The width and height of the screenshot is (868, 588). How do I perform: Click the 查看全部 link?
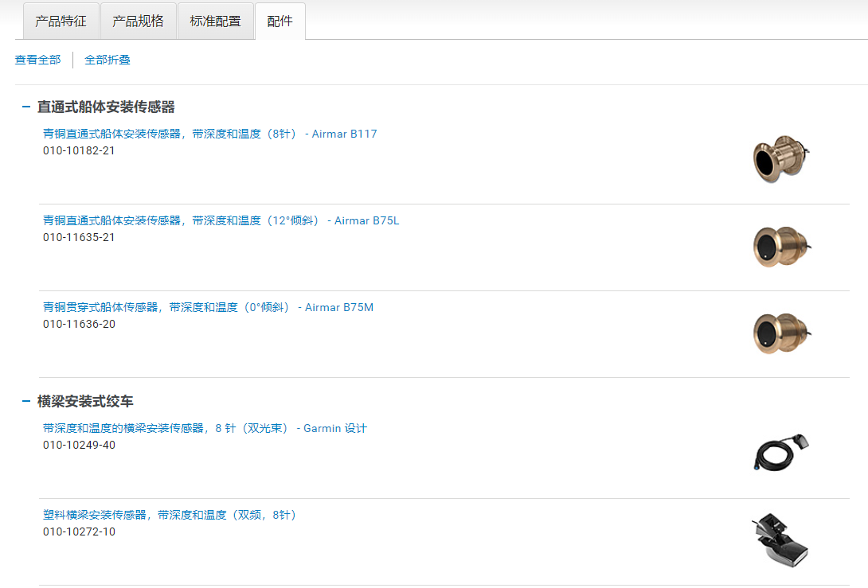[x=37, y=60]
